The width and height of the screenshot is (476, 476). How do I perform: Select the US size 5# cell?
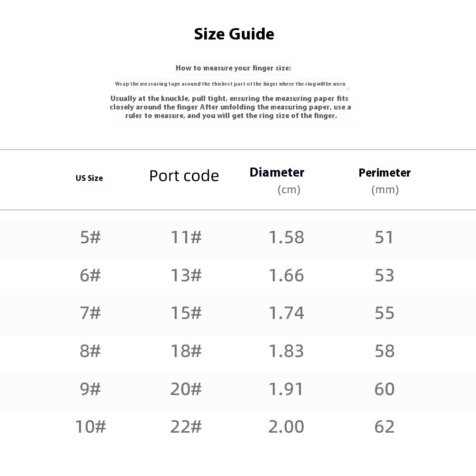click(x=90, y=237)
